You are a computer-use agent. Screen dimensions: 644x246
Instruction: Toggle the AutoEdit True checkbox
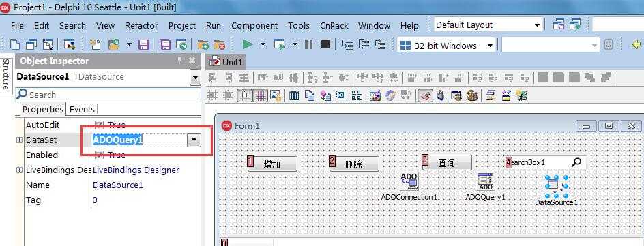click(99, 125)
